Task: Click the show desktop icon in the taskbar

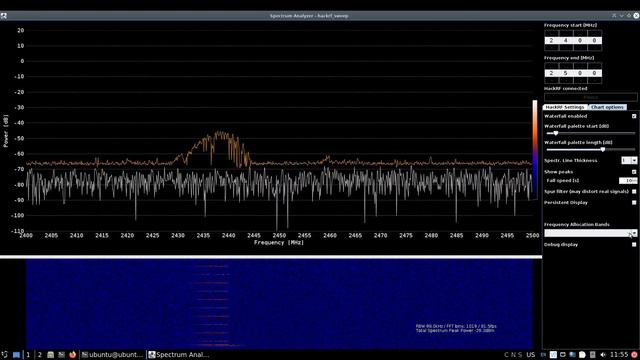Action: [16, 355]
